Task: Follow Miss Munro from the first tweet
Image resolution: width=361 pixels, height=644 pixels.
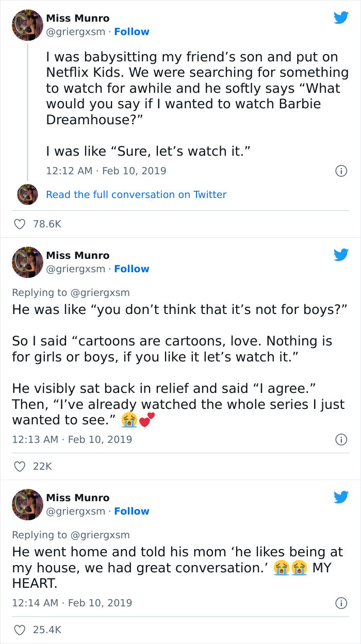Action: point(132,31)
